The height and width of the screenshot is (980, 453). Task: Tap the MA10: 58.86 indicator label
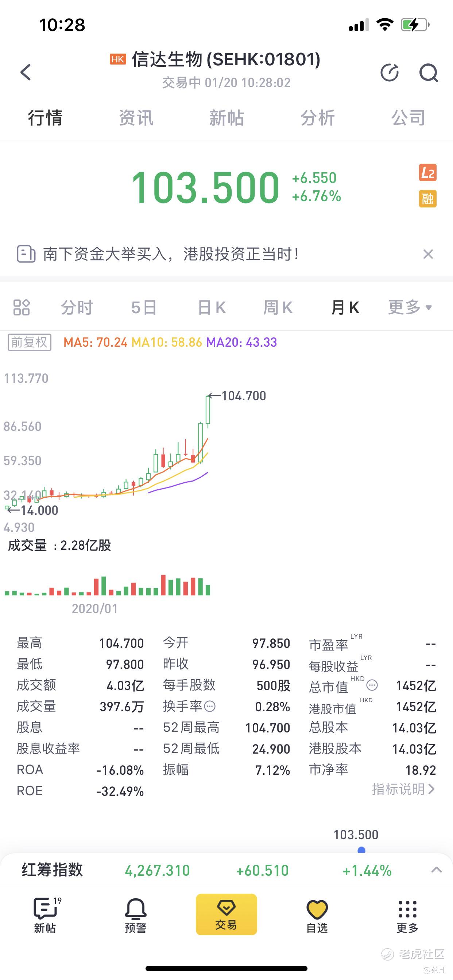(166, 342)
